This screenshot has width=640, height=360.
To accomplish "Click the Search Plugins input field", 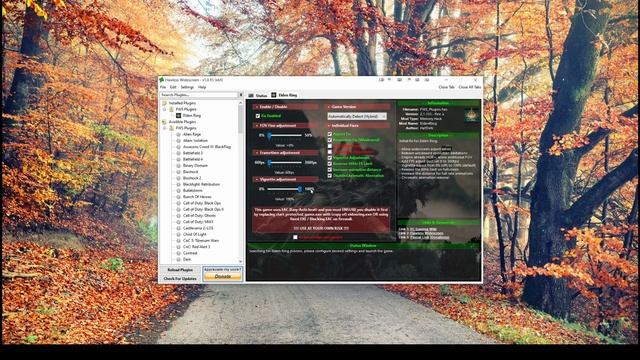I will click(x=198, y=95).
